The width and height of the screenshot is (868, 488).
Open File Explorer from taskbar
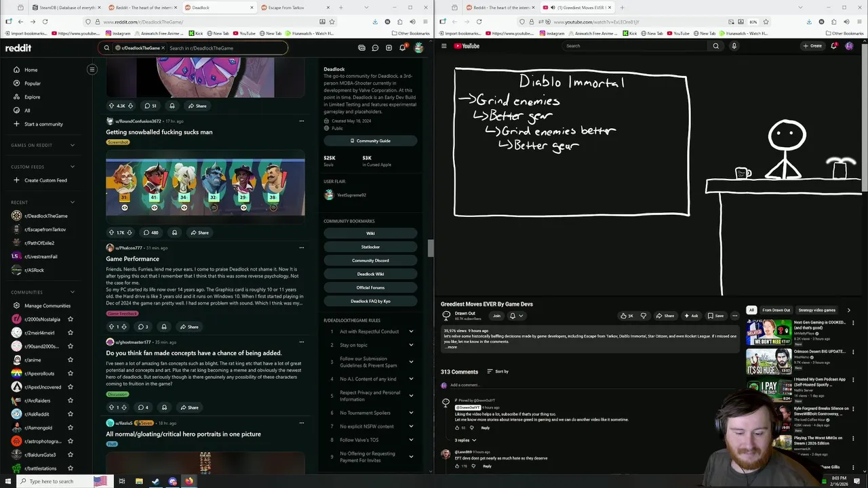pos(139,481)
